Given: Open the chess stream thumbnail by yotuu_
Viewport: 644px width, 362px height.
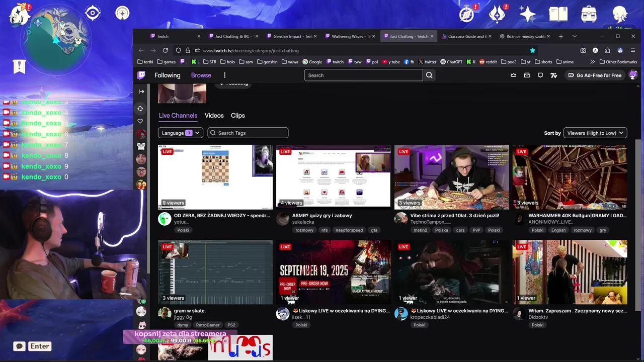Looking at the screenshot, I should [215, 177].
